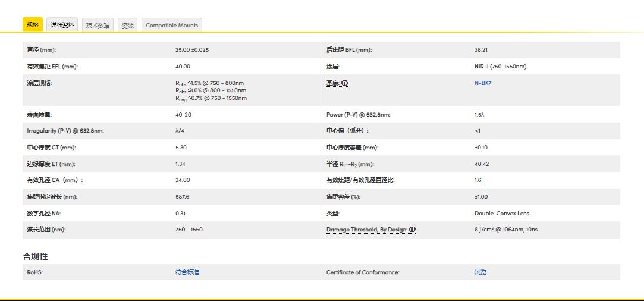Switch to the 规格 tab

pyautogui.click(x=33, y=24)
